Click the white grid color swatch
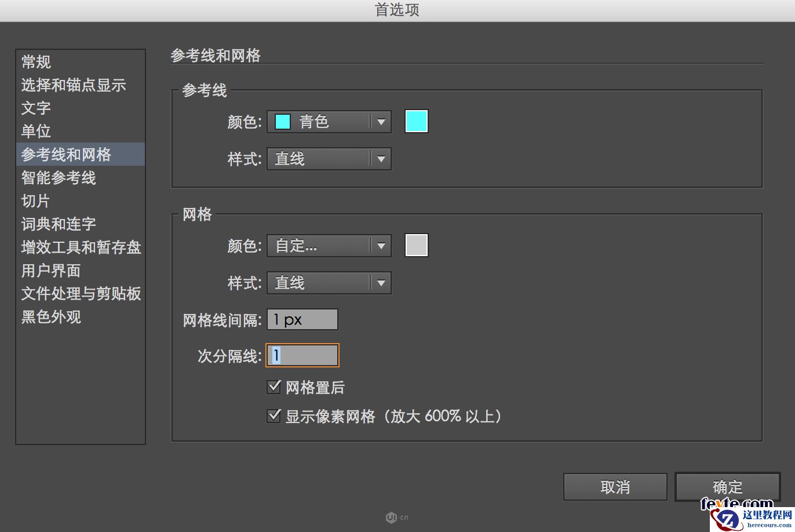This screenshot has height=532, width=795. pos(416,245)
